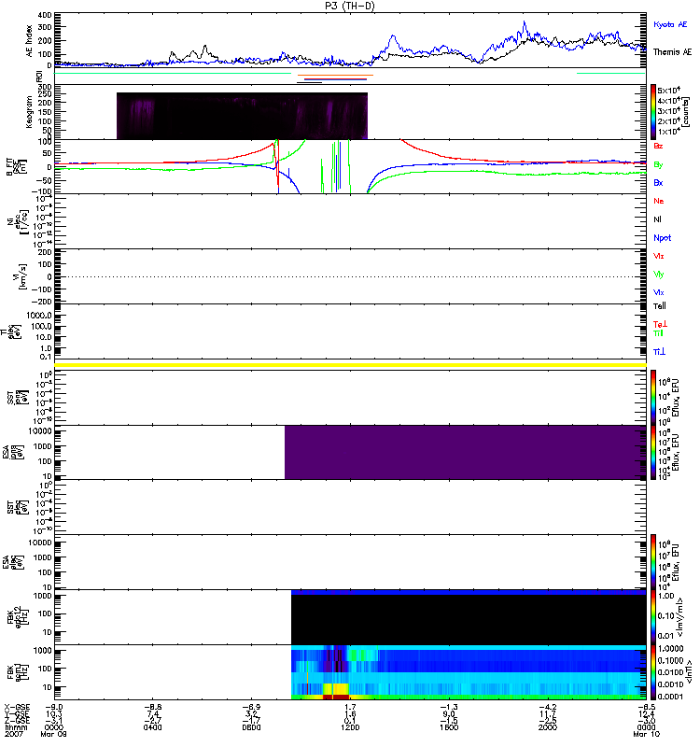The image size is (700, 747).
Task: Click the FBK nT color bar
Action: (653, 672)
